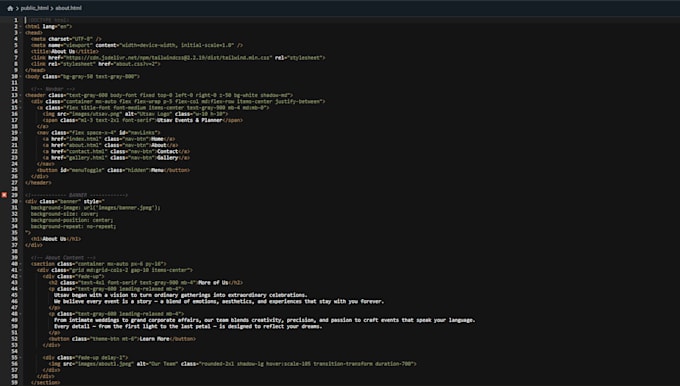Click the menuToggle button code line

pos(113,170)
